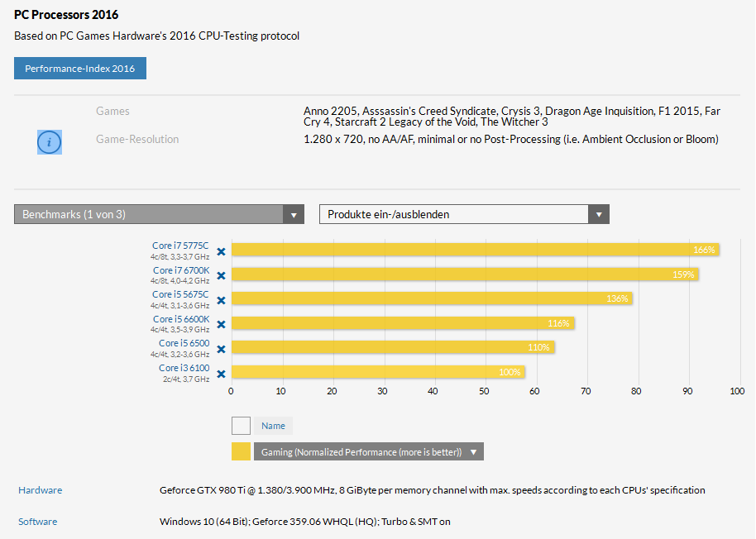Click the 4c/8t, 3,3-3,7 GHz spec text
The image size is (756, 539).
(179, 257)
